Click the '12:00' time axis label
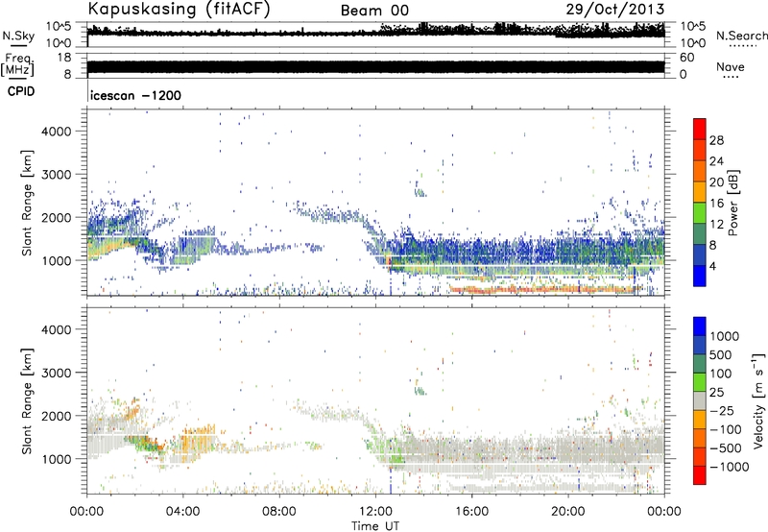768x532 pixels. 375,512
